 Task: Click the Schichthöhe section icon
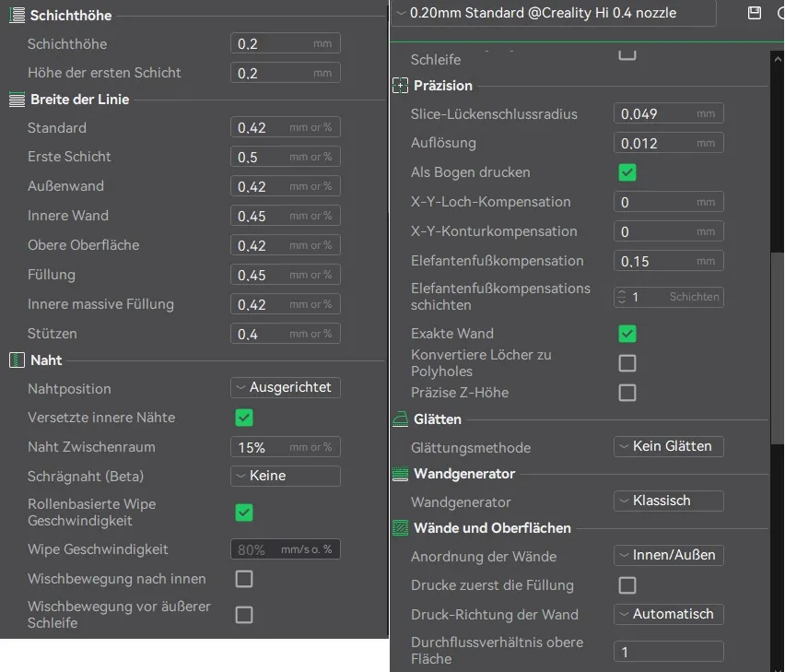(17, 15)
